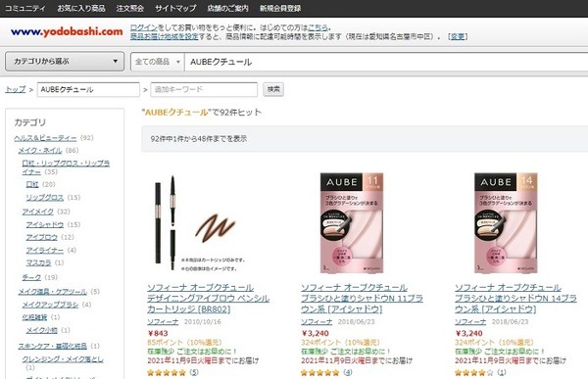Select スキンケア・基礎化粧品 category
Viewport: 588px width, 379px height.
click(53, 346)
